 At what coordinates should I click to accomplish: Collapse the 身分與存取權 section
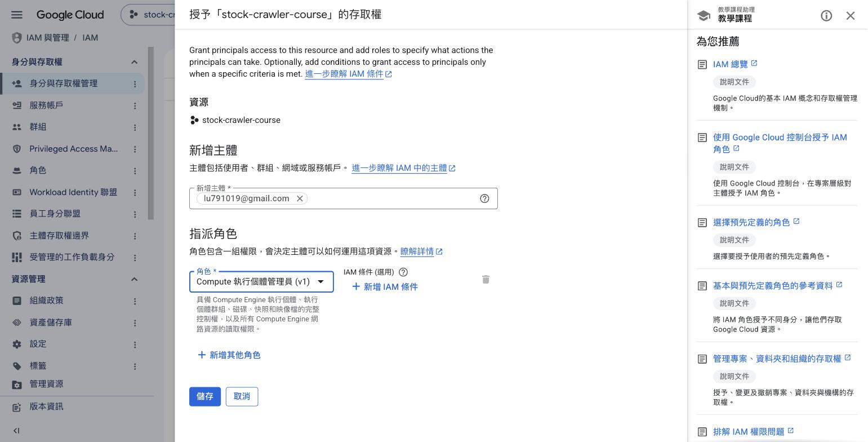pyautogui.click(x=134, y=62)
